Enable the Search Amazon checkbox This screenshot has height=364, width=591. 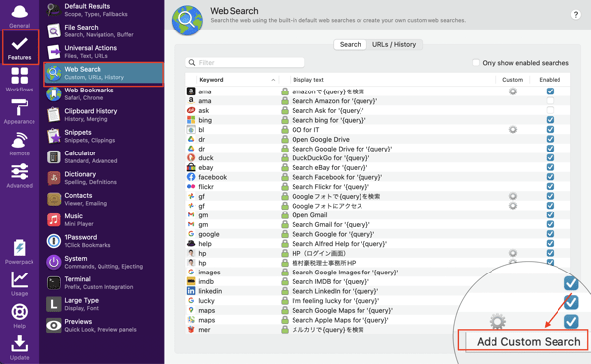pyautogui.click(x=550, y=101)
